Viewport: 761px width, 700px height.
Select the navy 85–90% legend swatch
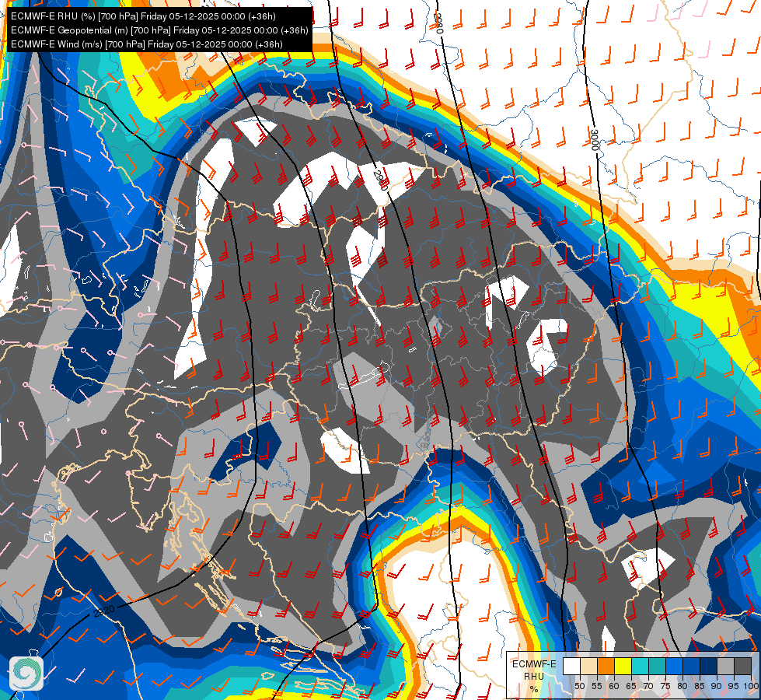click(x=709, y=666)
